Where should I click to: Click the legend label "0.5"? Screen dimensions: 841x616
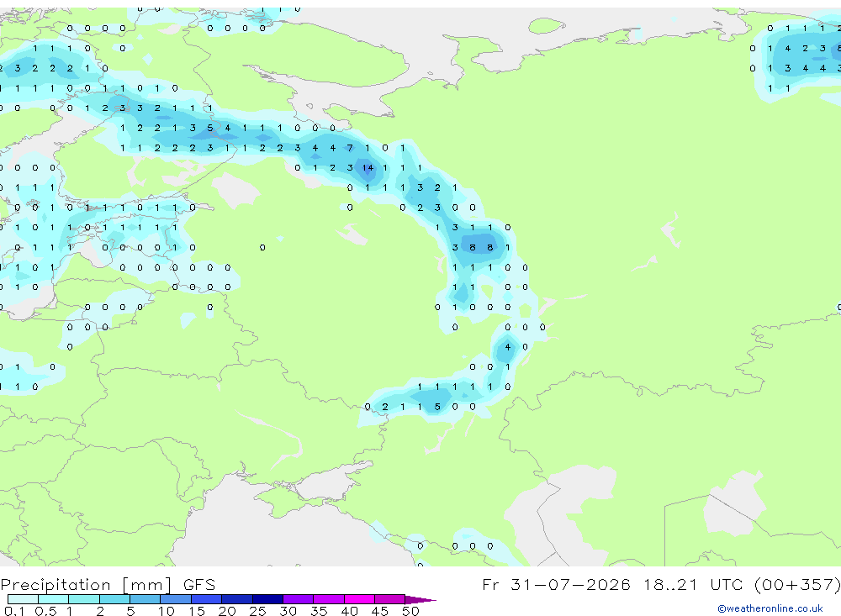[45, 611]
